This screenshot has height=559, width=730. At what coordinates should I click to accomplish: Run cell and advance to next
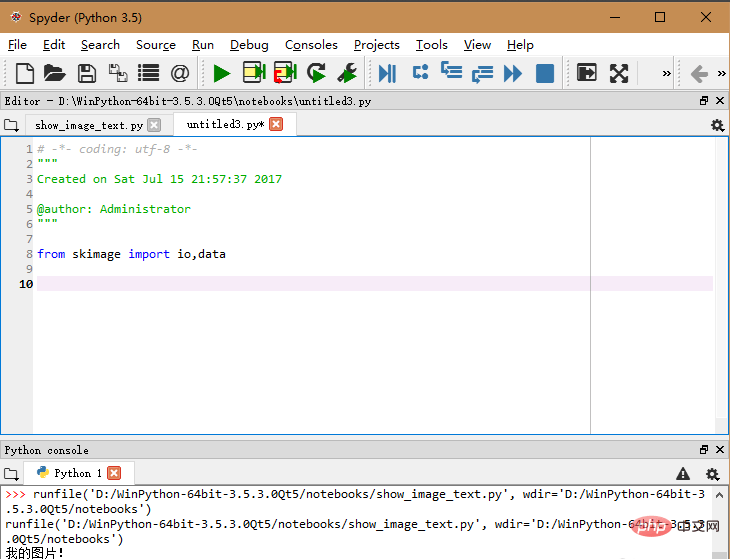click(x=285, y=73)
